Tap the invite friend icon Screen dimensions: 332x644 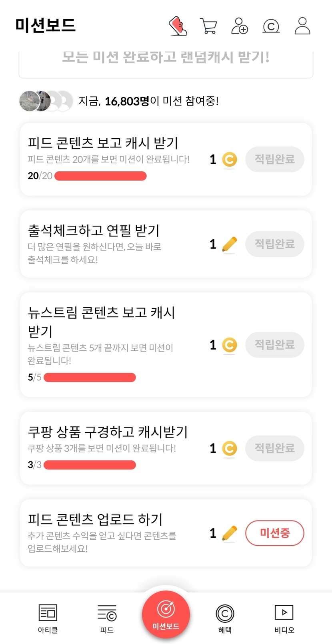coord(240,26)
